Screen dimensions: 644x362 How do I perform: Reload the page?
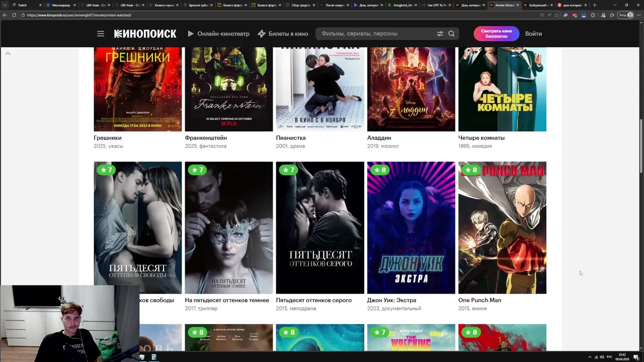point(14,15)
